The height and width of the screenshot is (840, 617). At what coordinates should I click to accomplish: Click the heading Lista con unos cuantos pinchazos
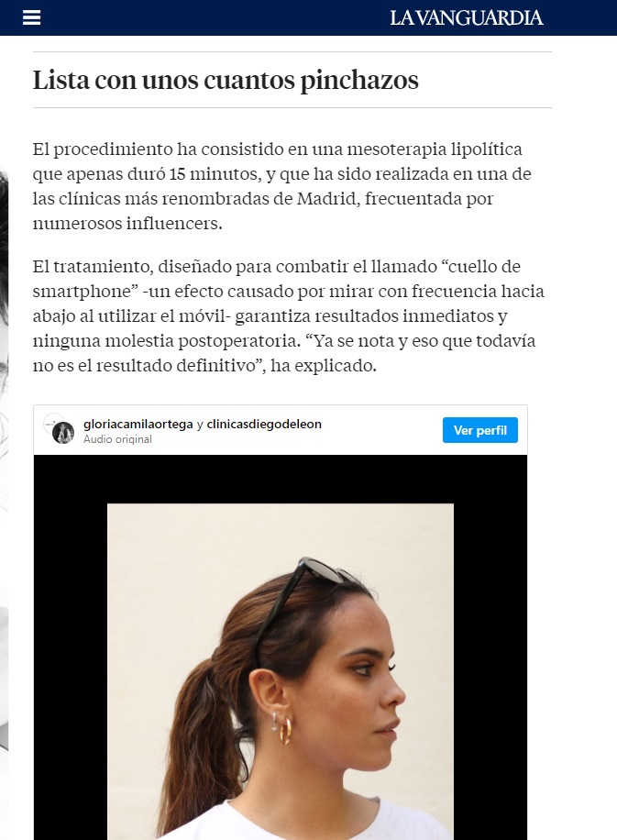point(226,81)
